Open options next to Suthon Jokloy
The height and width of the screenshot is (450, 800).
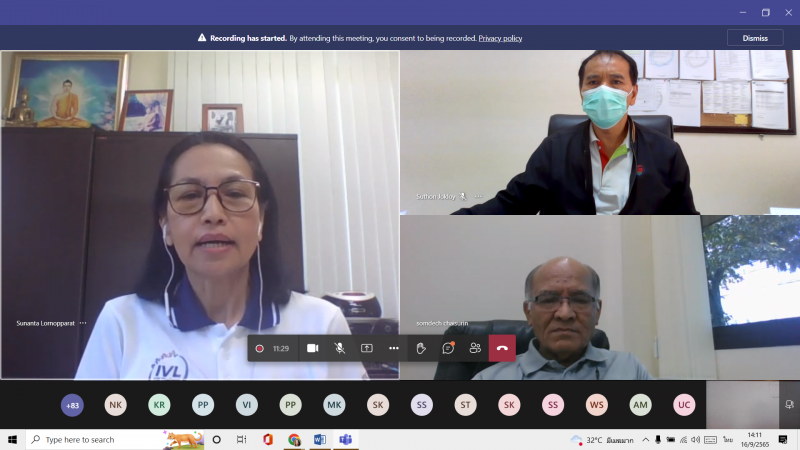(478, 196)
